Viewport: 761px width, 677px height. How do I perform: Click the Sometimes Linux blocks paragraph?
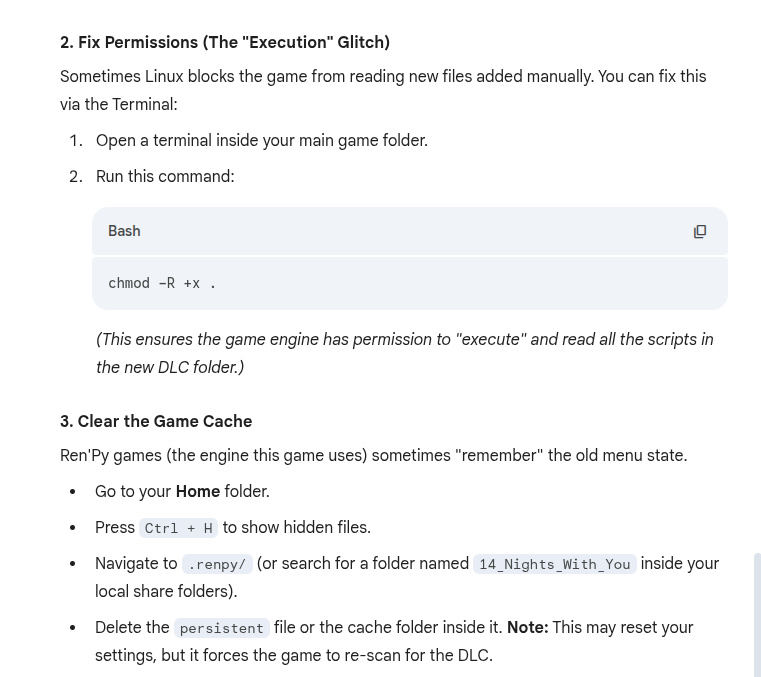pyautogui.click(x=383, y=90)
